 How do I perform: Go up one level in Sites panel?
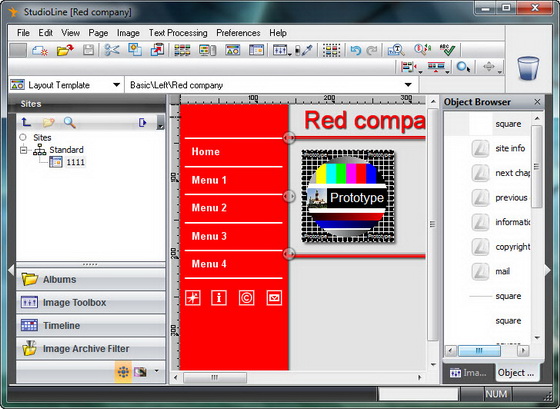click(x=26, y=123)
